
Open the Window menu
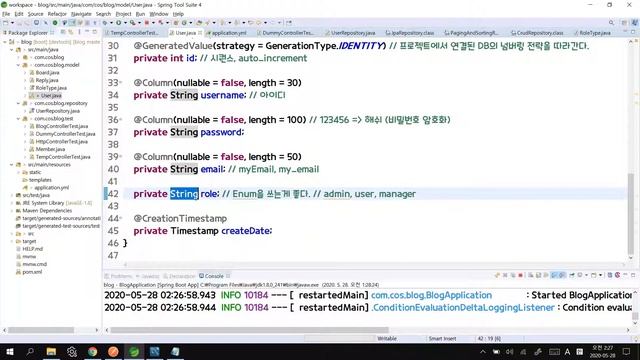(x=159, y=14)
